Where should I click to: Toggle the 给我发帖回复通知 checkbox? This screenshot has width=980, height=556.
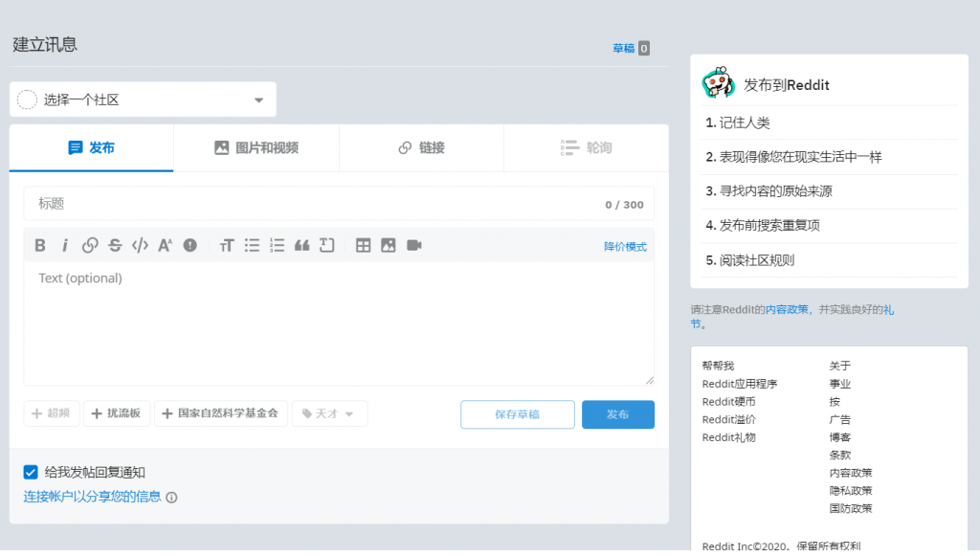point(31,473)
